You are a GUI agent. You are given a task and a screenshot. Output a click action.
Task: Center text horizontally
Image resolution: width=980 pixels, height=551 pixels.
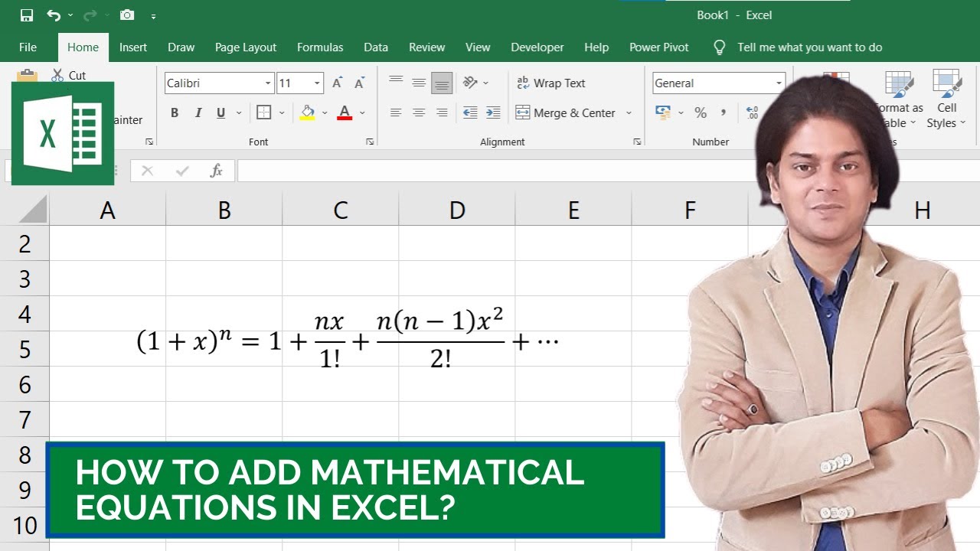(x=419, y=112)
